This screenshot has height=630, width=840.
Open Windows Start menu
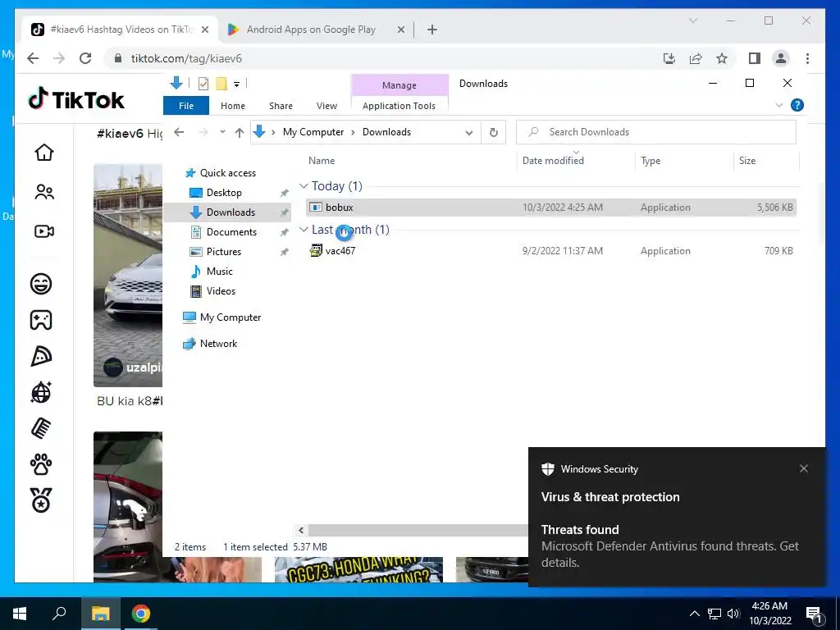point(20,614)
